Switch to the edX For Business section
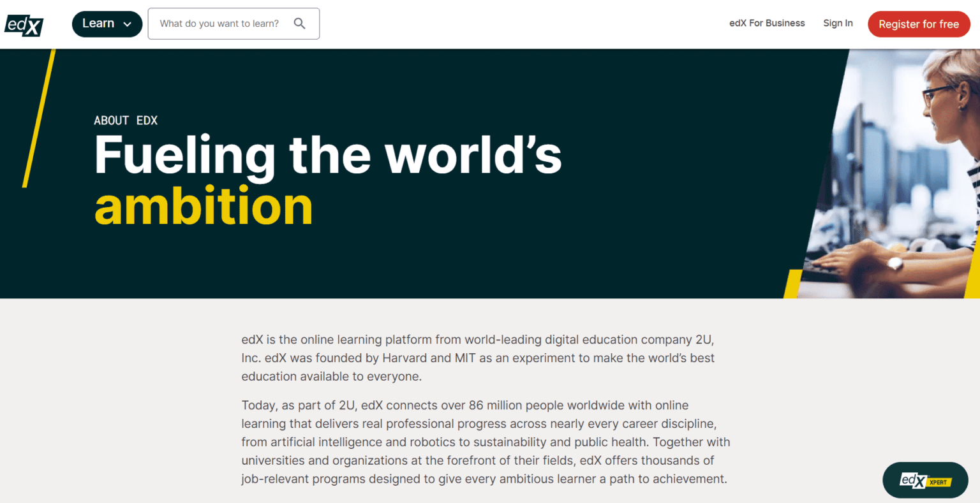The height and width of the screenshot is (503, 980). 766,23
